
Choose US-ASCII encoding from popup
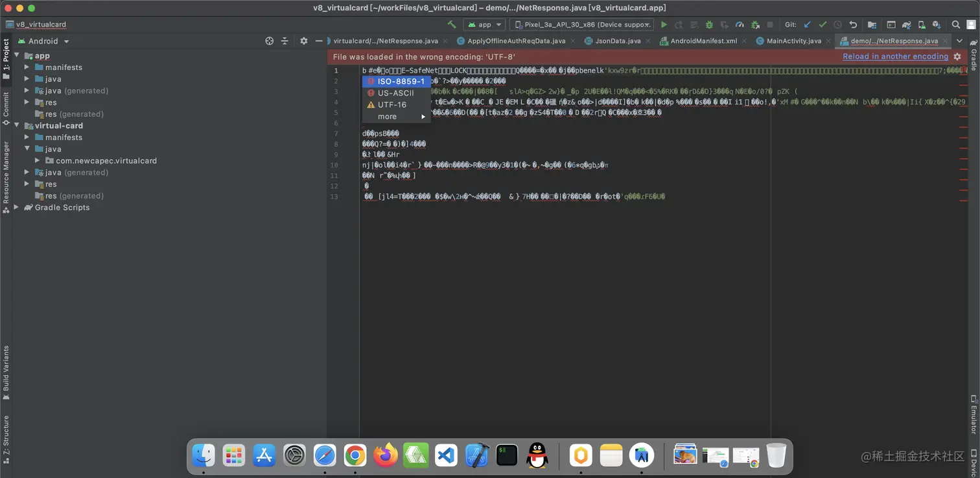396,93
